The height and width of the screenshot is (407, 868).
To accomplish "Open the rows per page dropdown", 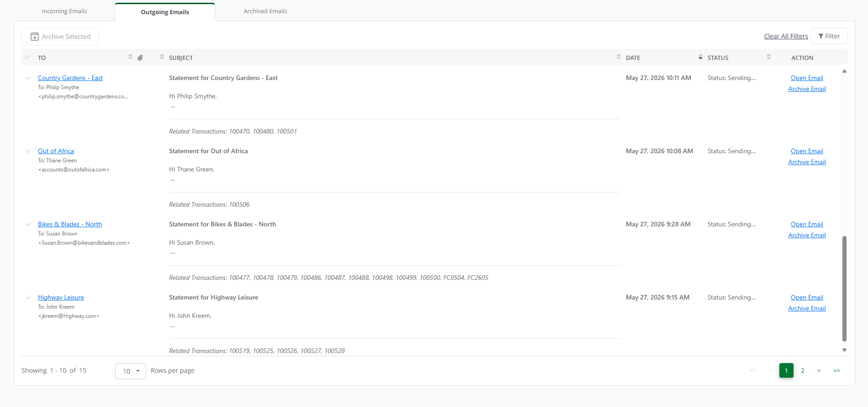I will click(x=131, y=371).
